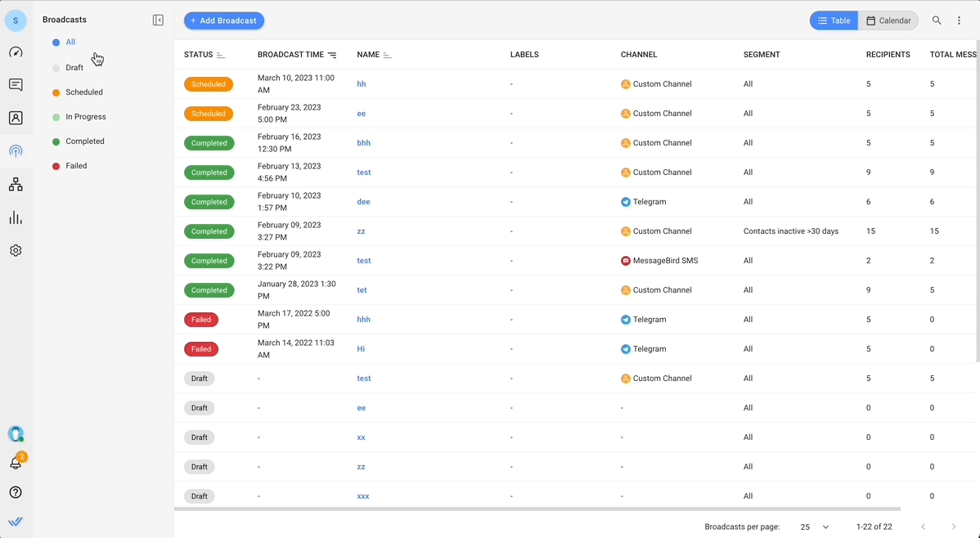Screen dimensions: 980x538
Task: Open the Contacts icon in sidebar
Action: click(x=16, y=119)
